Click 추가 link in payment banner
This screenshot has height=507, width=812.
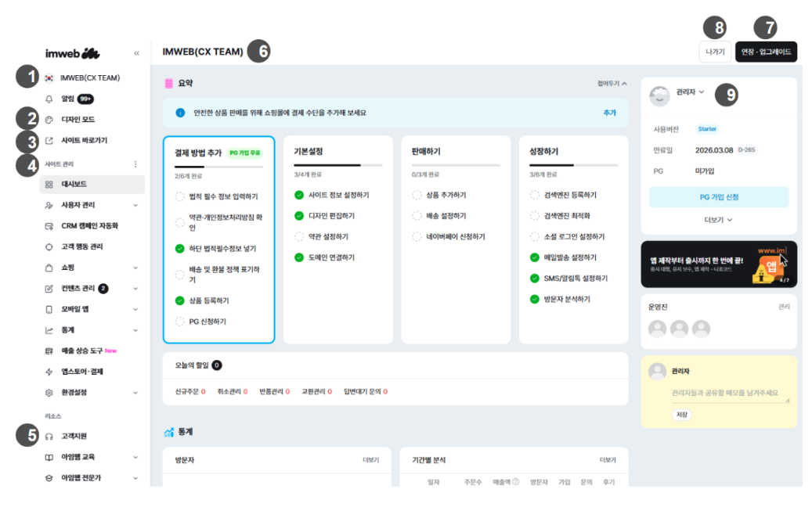coord(609,113)
